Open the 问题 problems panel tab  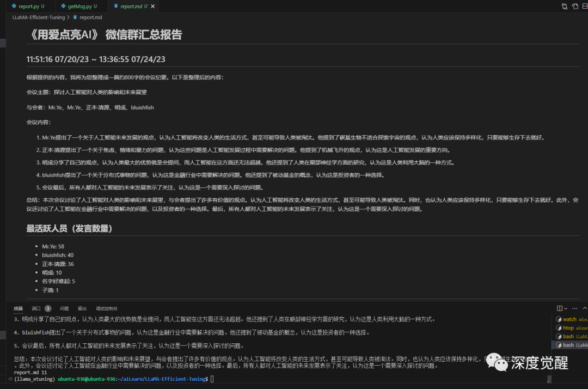click(x=64, y=308)
